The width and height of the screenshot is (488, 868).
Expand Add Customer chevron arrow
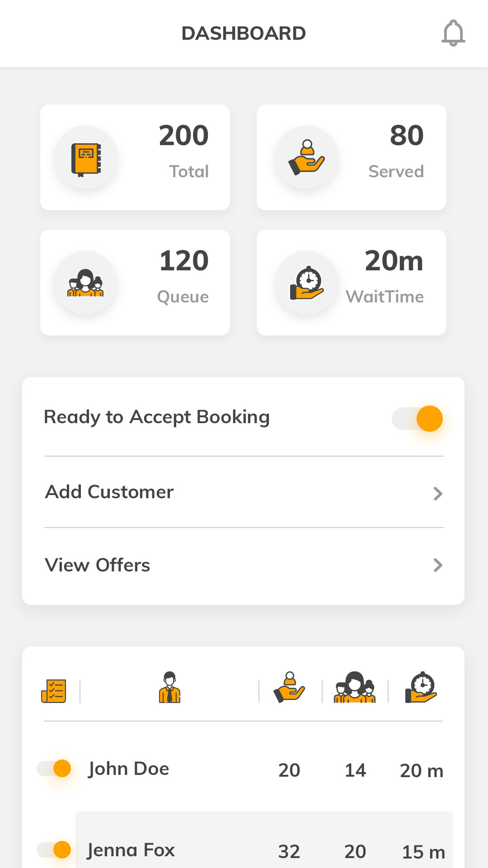(437, 493)
